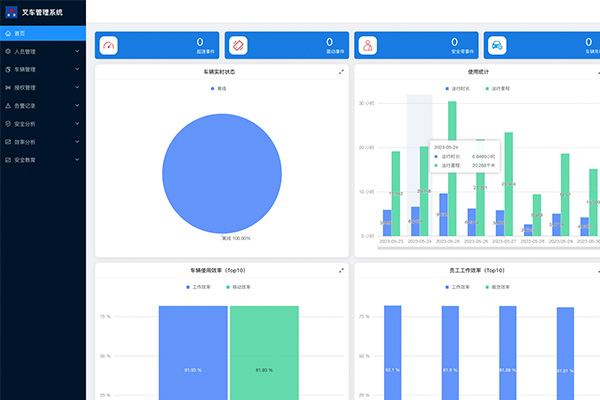Click the 效率分析 sidebar icon
The image size is (600, 400).
pos(8,142)
